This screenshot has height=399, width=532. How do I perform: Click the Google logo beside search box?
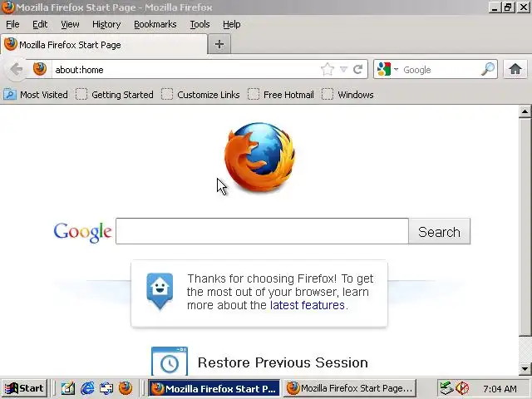82,232
